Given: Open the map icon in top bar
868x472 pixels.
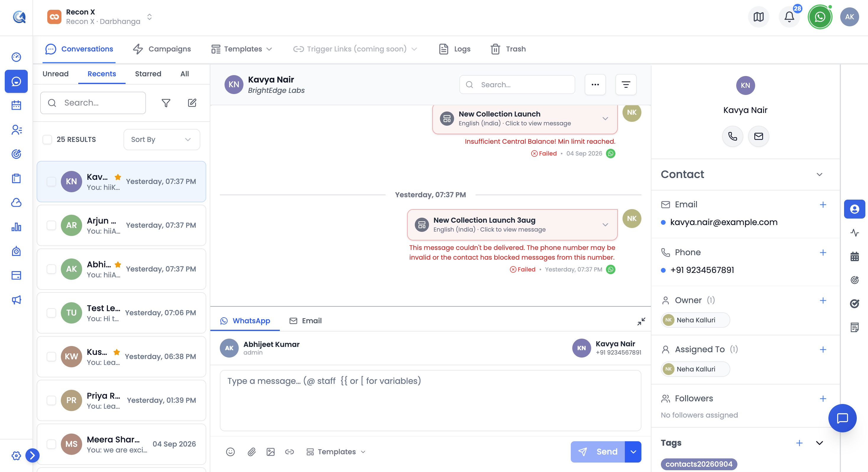Looking at the screenshot, I should (758, 17).
